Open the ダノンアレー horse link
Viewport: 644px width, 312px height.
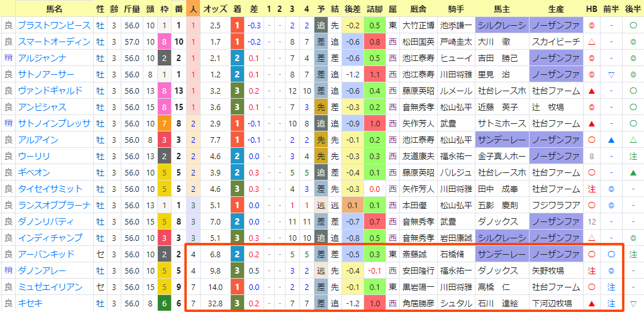[x=42, y=271]
